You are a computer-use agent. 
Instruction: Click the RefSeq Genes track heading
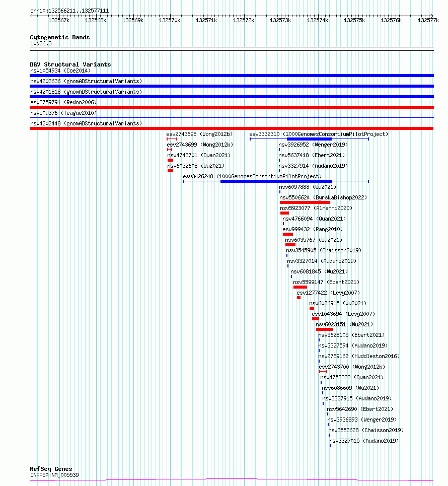tap(51, 469)
